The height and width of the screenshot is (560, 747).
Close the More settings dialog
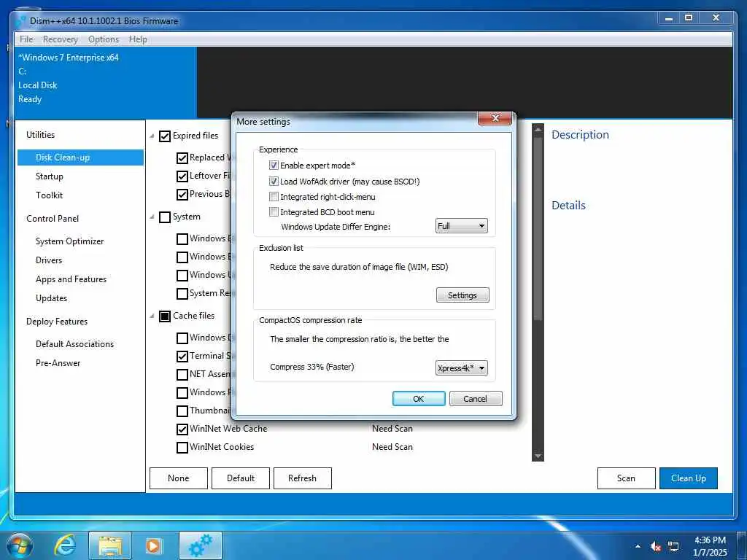495,118
